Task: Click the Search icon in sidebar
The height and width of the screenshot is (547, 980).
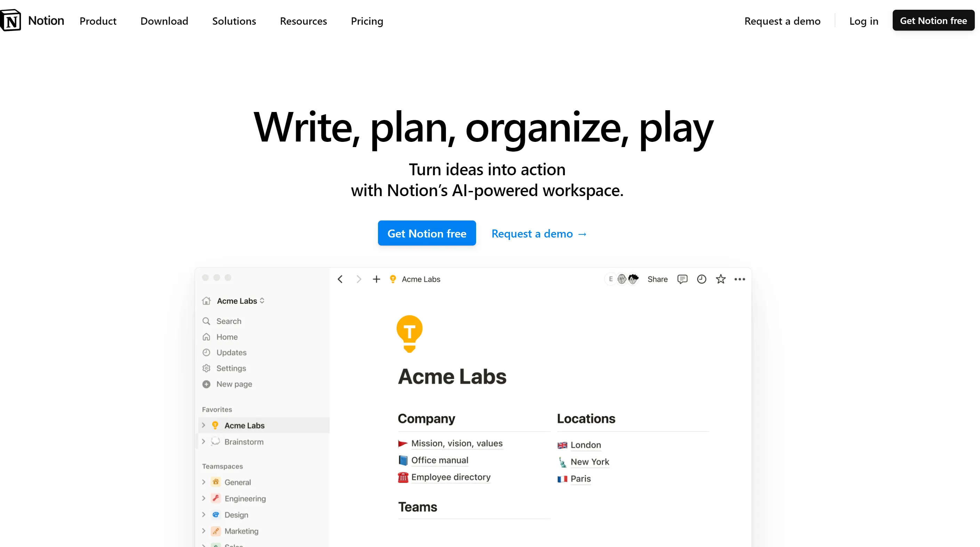Action: click(206, 321)
